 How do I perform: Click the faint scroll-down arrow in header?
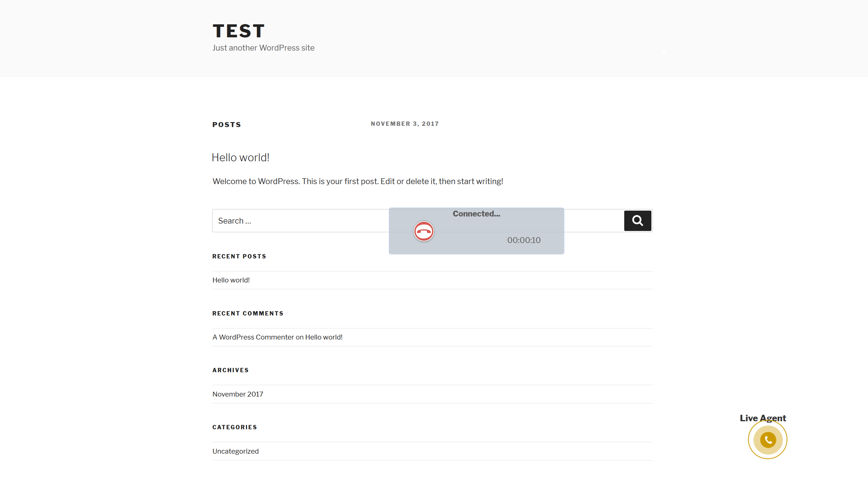point(664,50)
